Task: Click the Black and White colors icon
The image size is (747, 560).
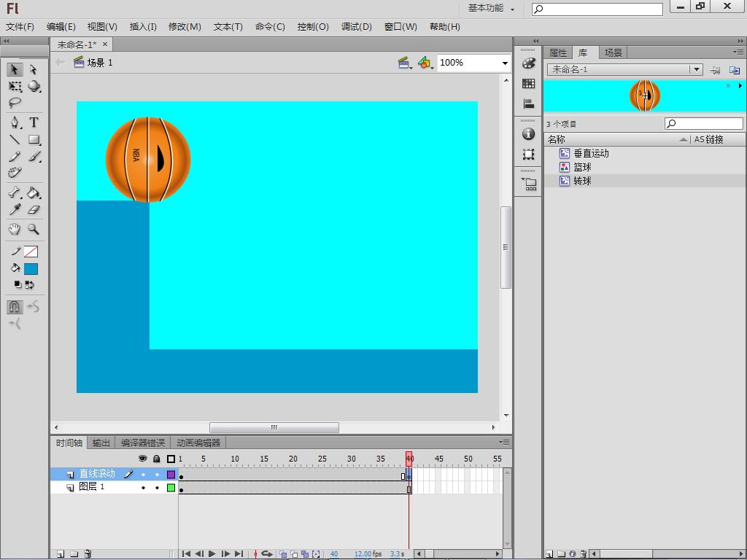Action: click(18, 285)
